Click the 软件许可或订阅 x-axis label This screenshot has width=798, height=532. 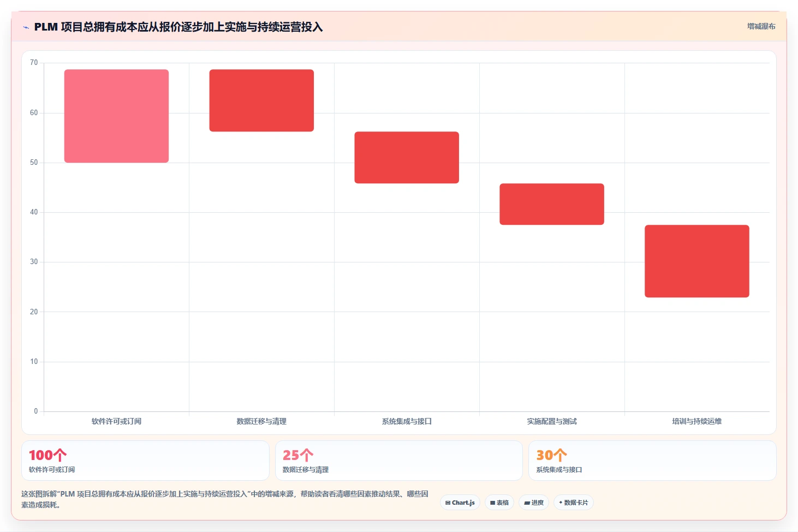[x=116, y=421]
